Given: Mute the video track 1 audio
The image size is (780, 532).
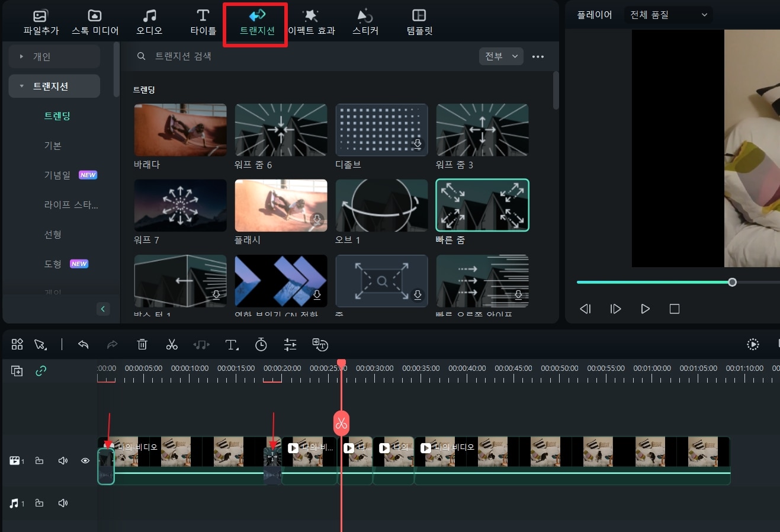Looking at the screenshot, I should click(63, 460).
